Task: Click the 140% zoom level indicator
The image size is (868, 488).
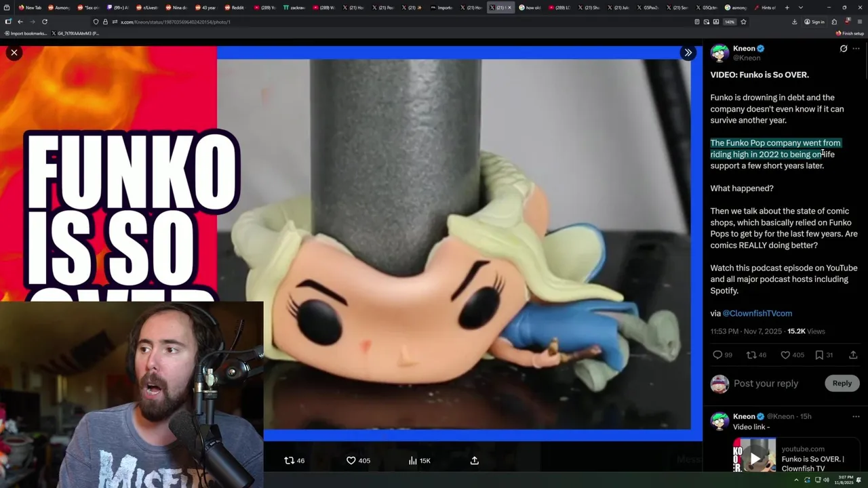Action: click(x=729, y=22)
